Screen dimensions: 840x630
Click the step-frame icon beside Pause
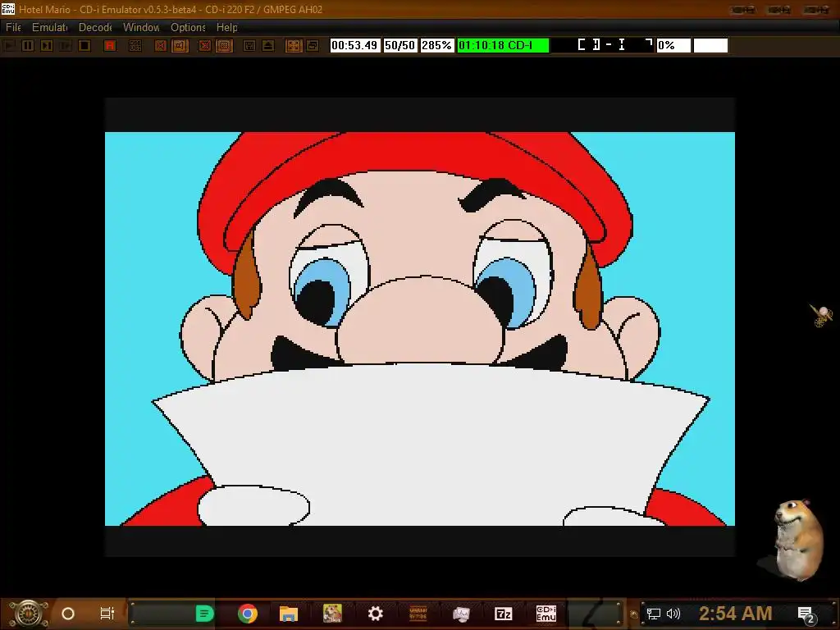[x=47, y=46]
